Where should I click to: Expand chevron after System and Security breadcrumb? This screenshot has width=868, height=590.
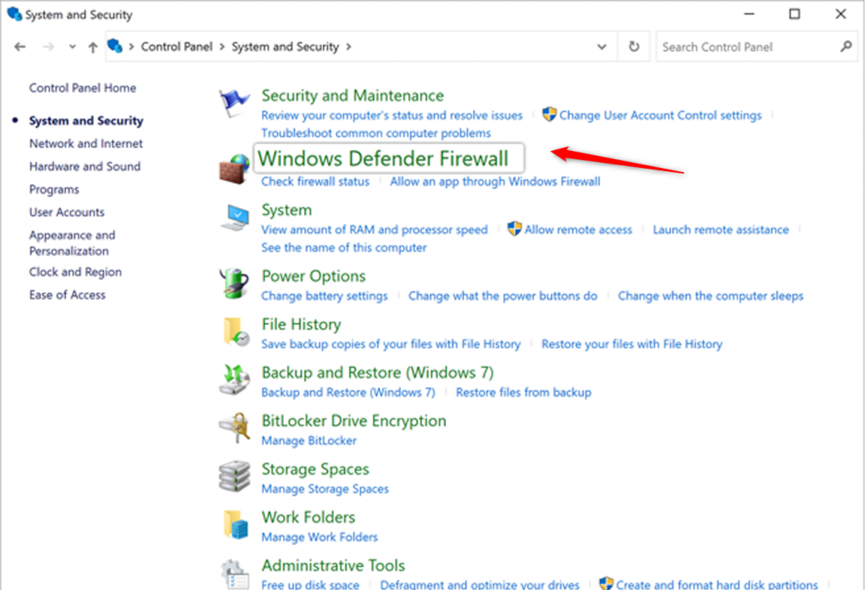click(x=348, y=47)
